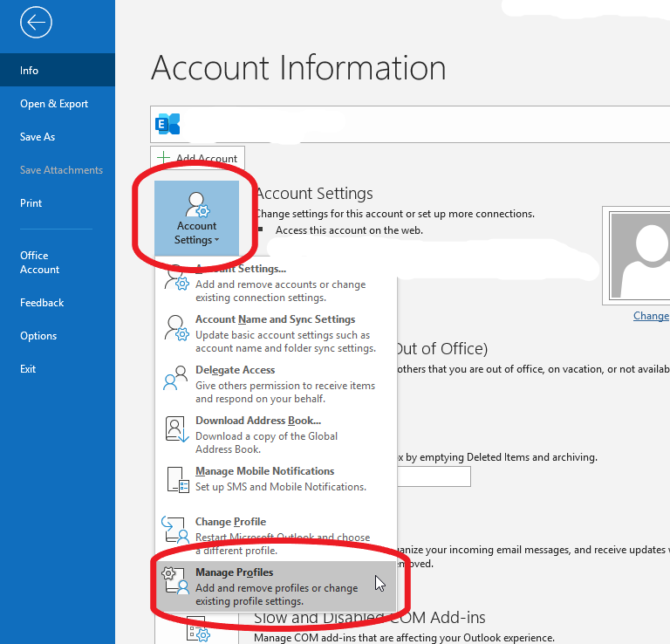Choose Save As from the sidebar

38,137
